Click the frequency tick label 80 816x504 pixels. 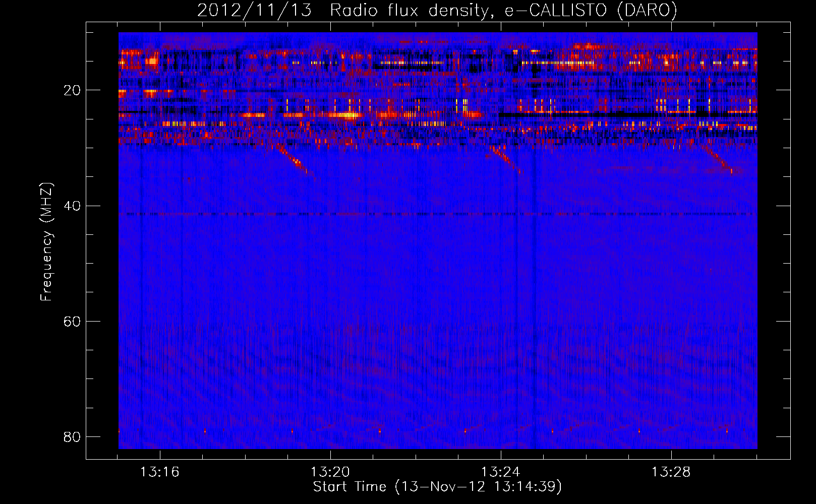[x=72, y=436]
